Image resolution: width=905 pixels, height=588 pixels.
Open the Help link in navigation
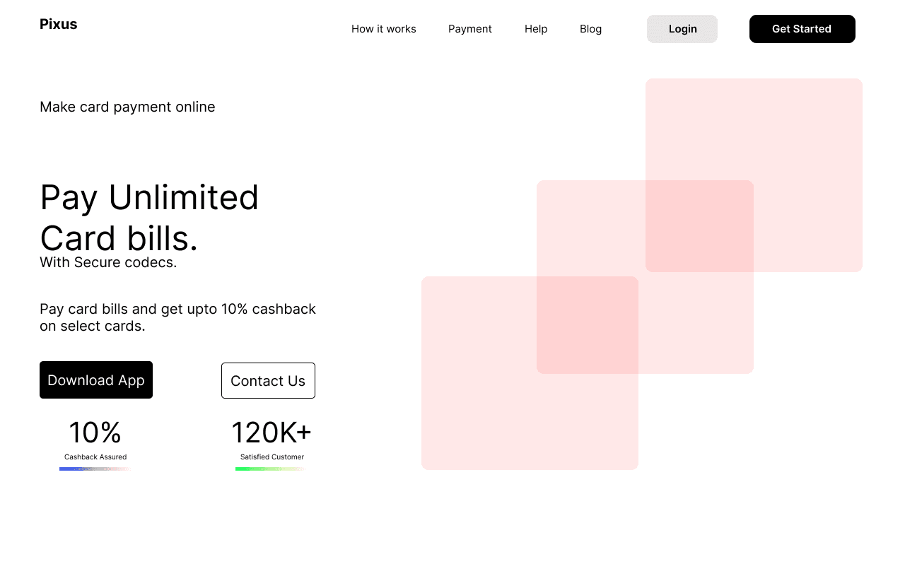536,29
